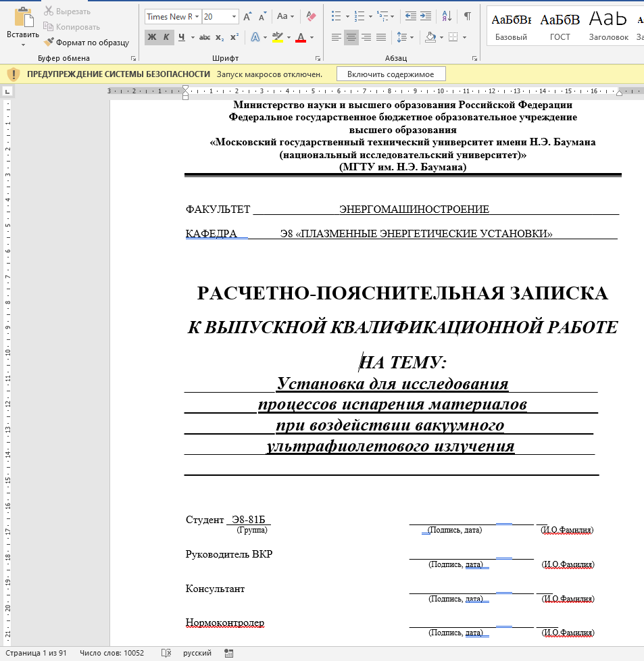Click the Increase Font Size icon
This screenshot has width=644, height=661.
pyautogui.click(x=247, y=16)
